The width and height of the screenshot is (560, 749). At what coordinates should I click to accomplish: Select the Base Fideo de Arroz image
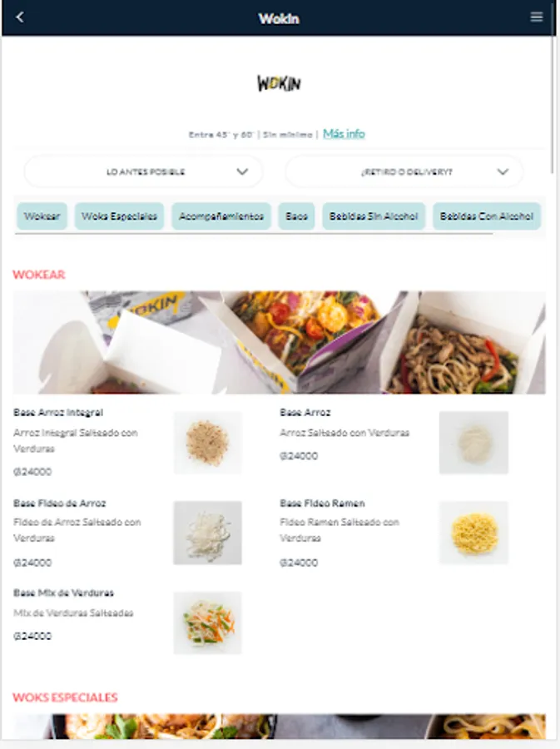pyautogui.click(x=208, y=533)
